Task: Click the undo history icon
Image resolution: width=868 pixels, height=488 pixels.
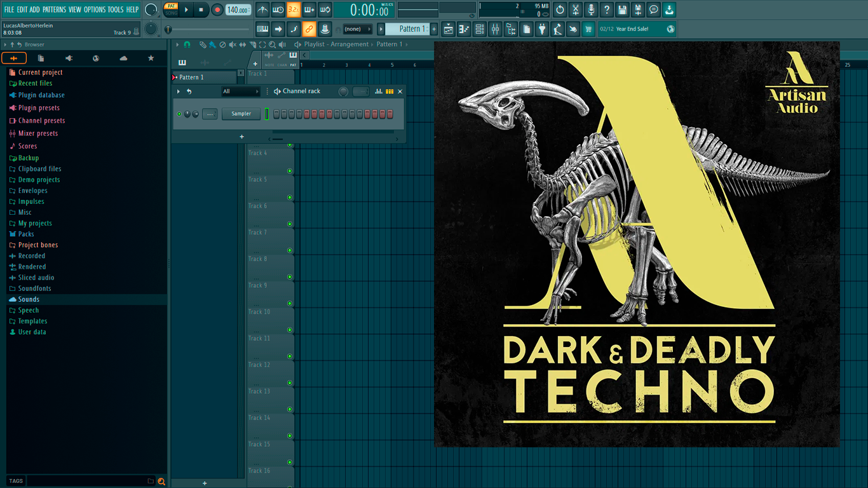Action: (560, 10)
